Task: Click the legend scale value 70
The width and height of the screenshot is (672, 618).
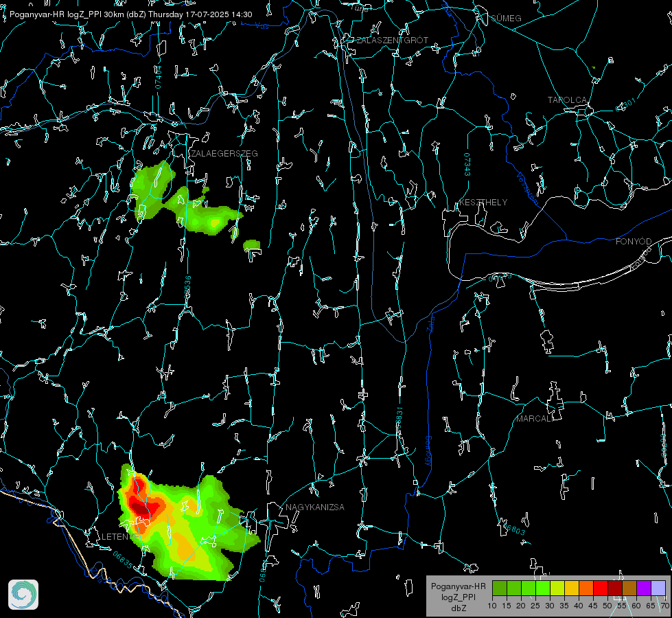Action: pos(665,606)
